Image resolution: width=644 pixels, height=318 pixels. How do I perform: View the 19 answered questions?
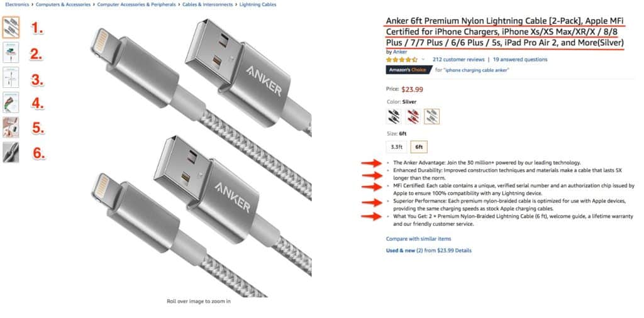520,60
